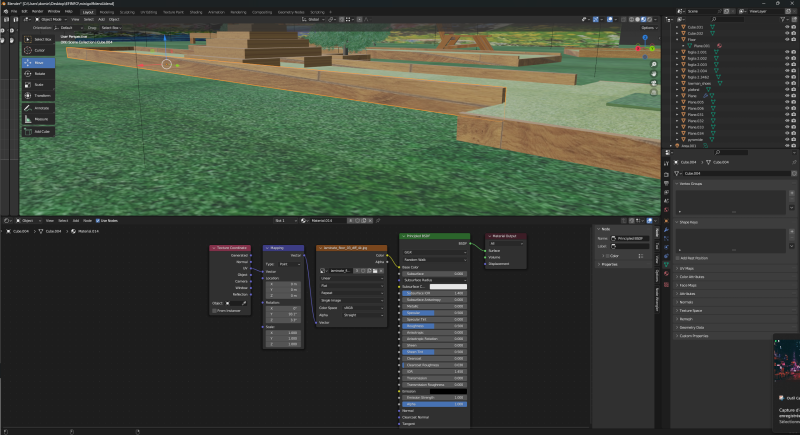Image resolution: width=800 pixels, height=435 pixels.
Task: Switch to Modeling workspace tab
Action: [107, 12]
